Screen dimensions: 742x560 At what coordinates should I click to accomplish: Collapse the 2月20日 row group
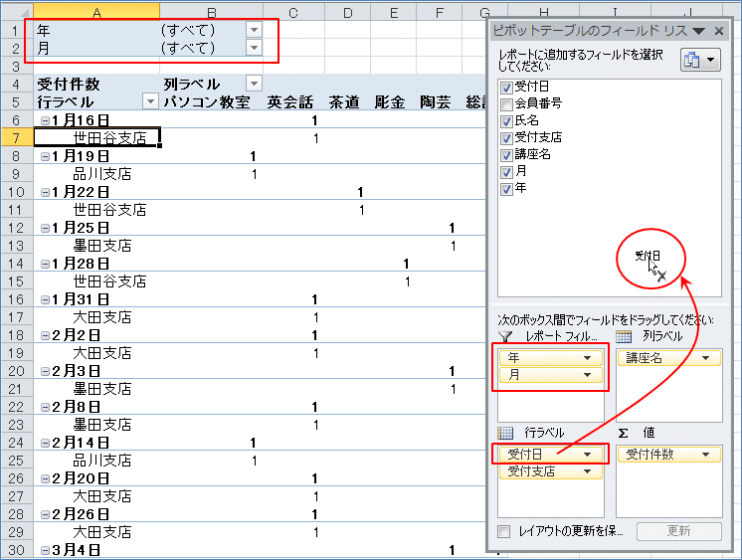45,478
